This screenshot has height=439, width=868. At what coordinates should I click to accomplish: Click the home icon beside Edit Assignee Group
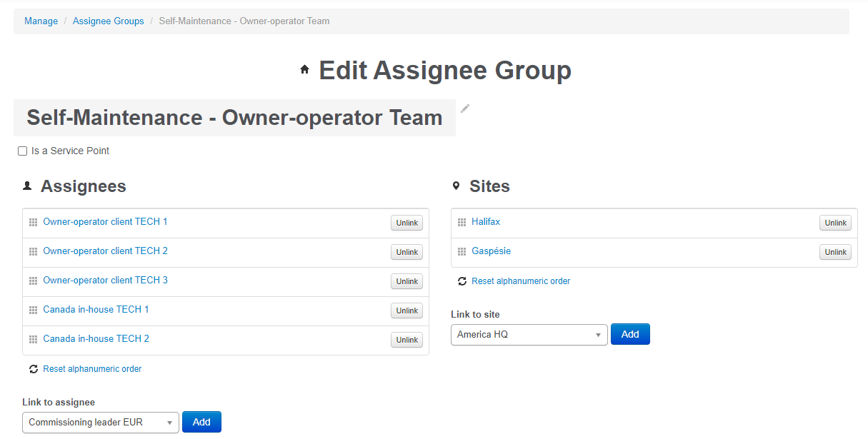click(x=304, y=69)
